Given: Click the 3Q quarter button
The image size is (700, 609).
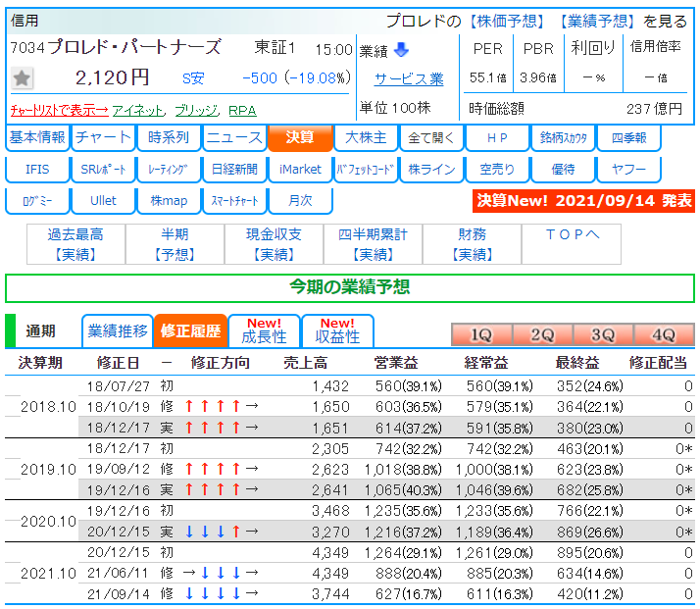Looking at the screenshot, I should 603,334.
